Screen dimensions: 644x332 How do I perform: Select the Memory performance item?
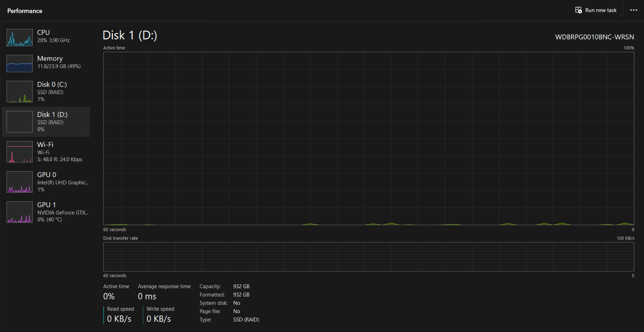pyautogui.click(x=46, y=63)
